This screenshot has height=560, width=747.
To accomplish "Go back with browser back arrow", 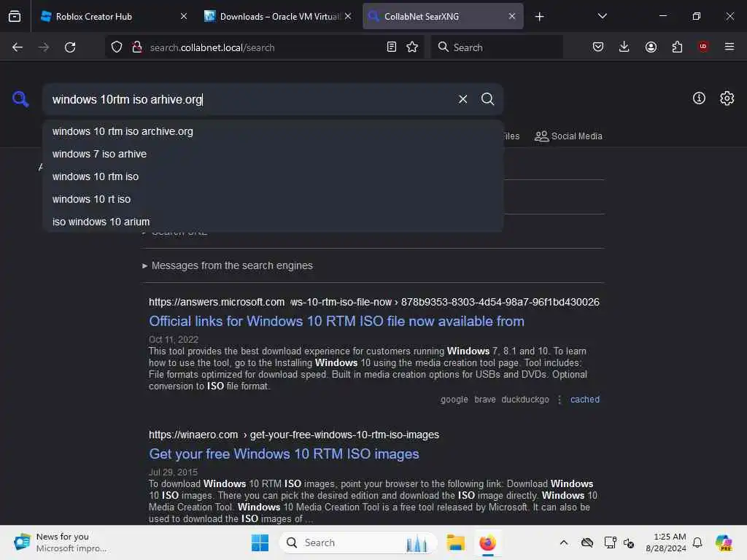I will pyautogui.click(x=18, y=47).
